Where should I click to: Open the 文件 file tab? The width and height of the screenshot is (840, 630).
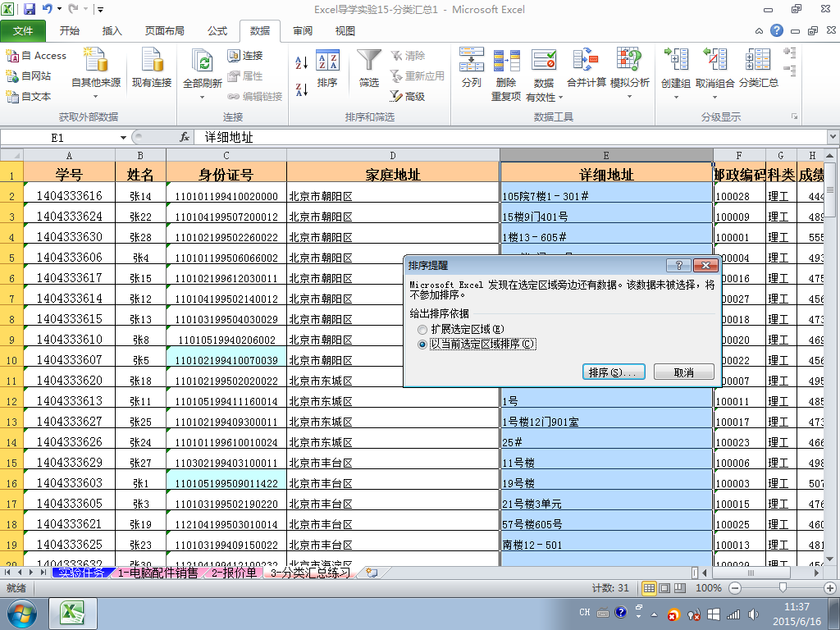point(23,30)
